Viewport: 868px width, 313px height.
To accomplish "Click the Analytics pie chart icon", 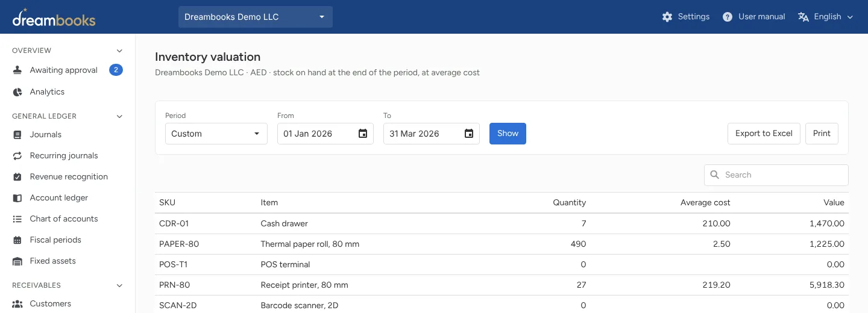I will (x=17, y=92).
